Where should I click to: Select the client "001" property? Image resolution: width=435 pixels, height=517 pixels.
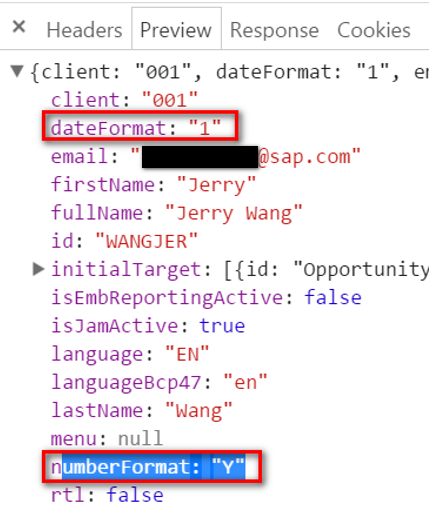point(124,100)
